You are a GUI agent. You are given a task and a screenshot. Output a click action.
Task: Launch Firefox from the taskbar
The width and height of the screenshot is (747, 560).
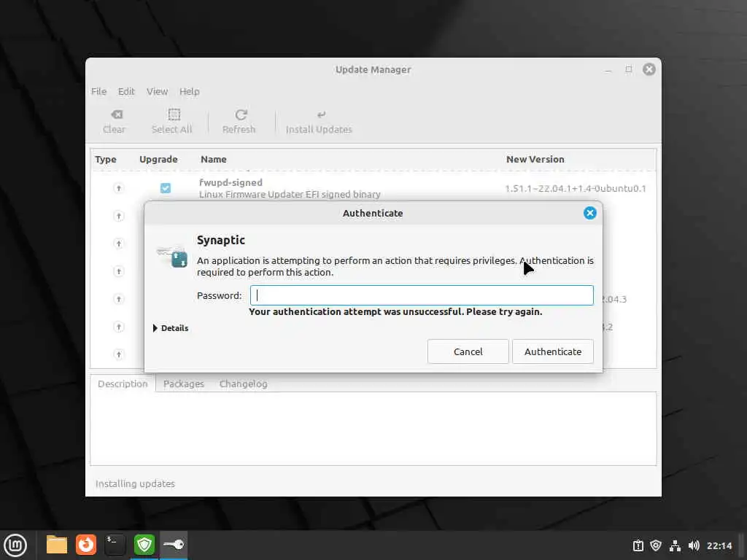[x=86, y=545]
